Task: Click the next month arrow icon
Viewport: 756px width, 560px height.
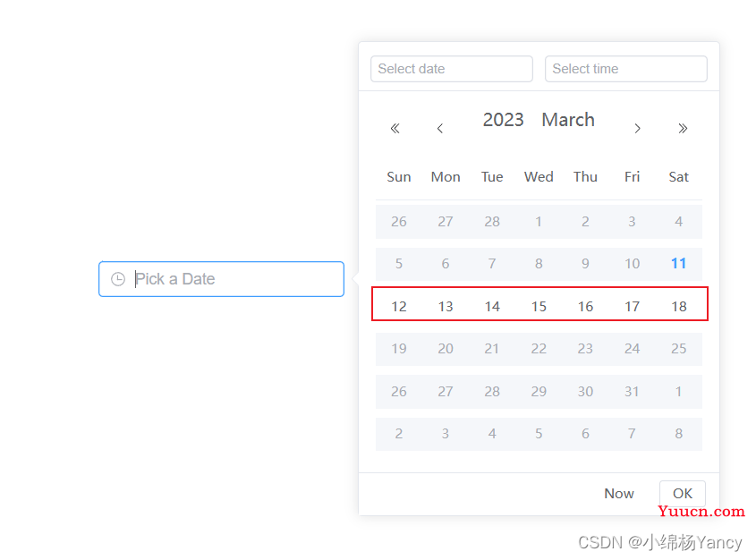Action: (637, 128)
